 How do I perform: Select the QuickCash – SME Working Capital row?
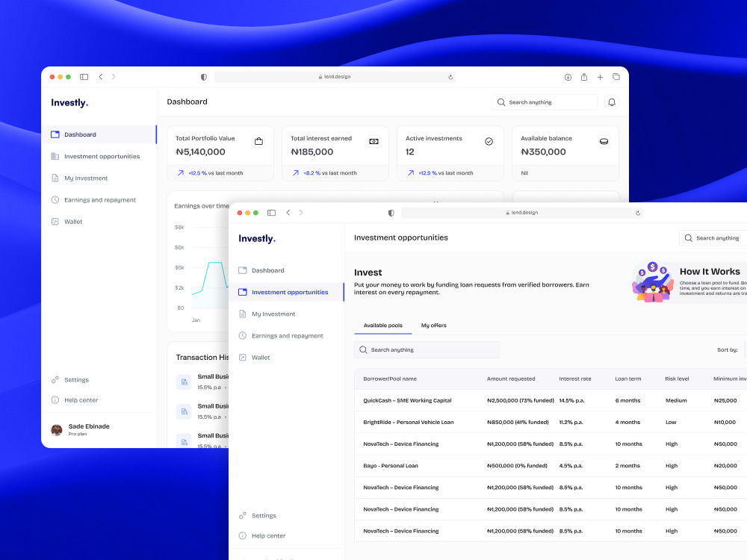(x=551, y=400)
